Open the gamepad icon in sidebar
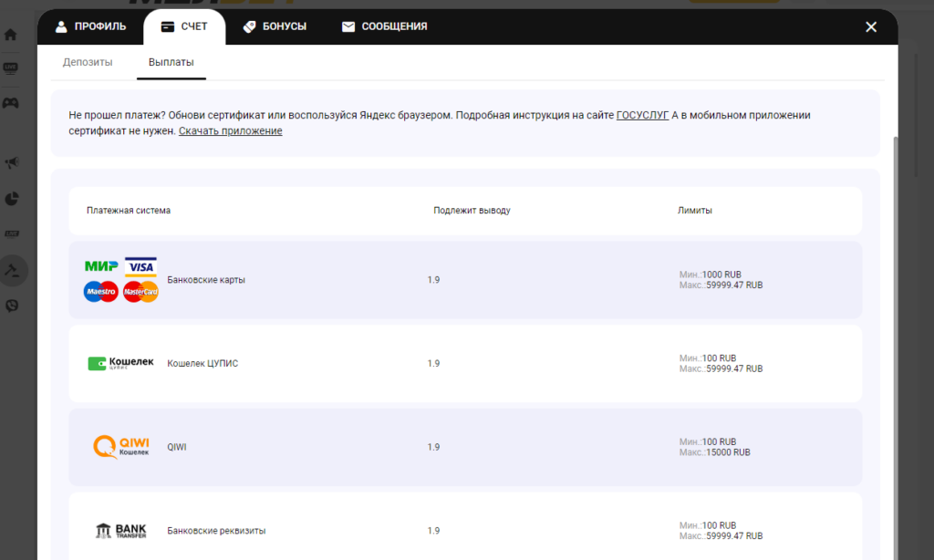 [x=11, y=103]
